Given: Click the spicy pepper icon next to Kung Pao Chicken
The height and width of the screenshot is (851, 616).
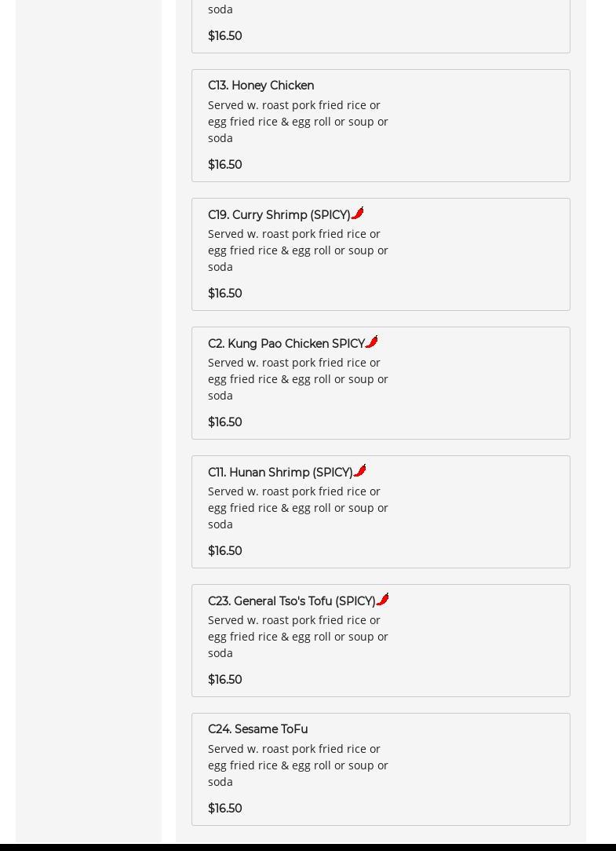Looking at the screenshot, I should pos(372,342).
